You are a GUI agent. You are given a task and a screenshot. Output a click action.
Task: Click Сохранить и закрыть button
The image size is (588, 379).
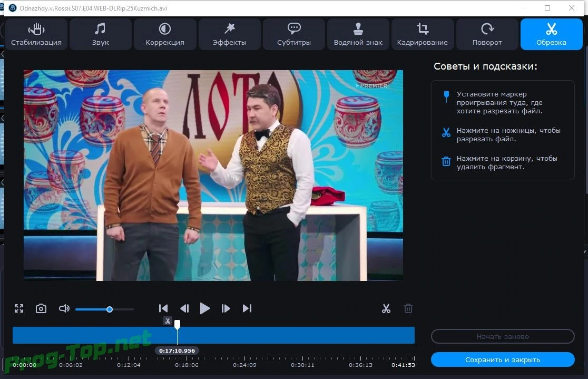coord(503,359)
